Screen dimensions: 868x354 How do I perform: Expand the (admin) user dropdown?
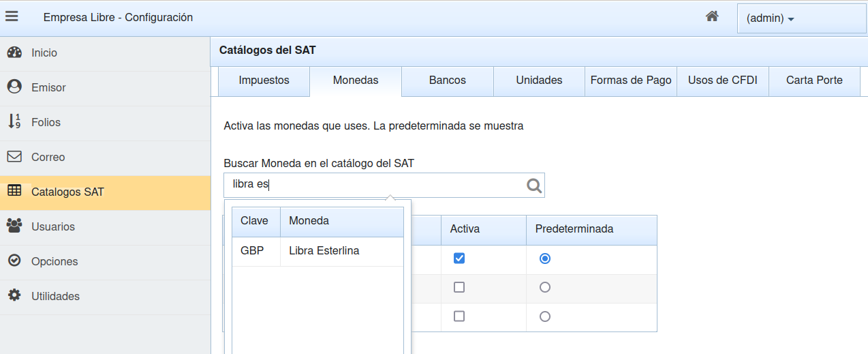tap(771, 18)
